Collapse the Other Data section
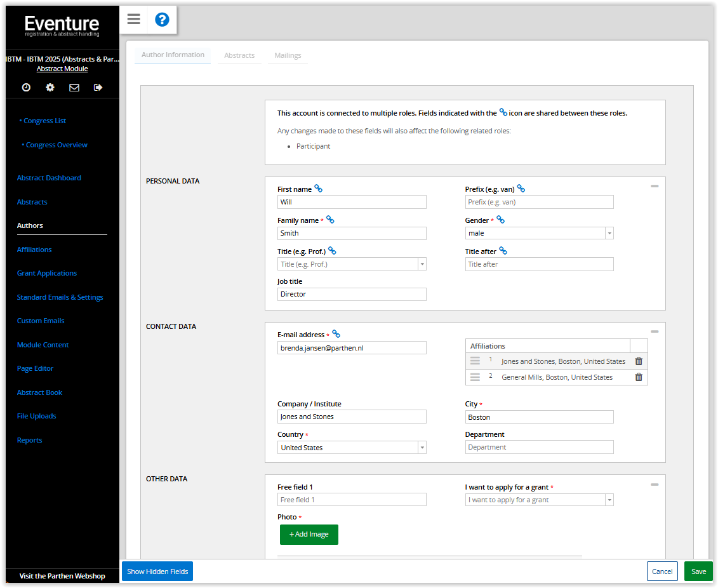 click(655, 484)
